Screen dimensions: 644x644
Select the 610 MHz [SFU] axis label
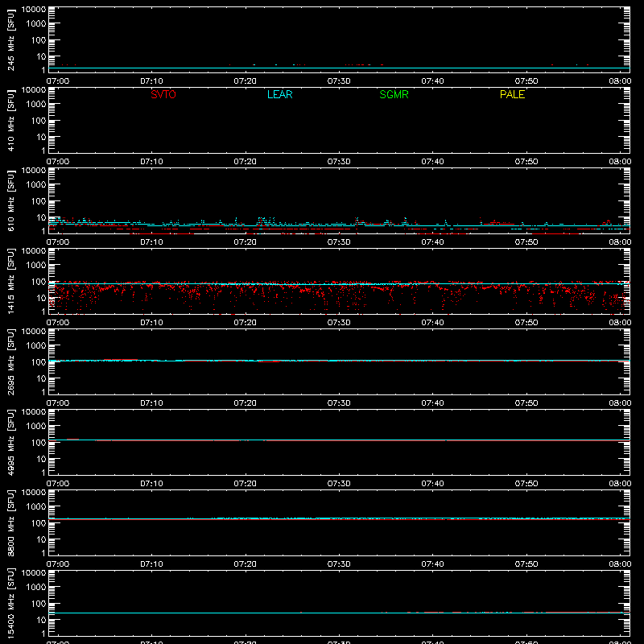pyautogui.click(x=10, y=201)
